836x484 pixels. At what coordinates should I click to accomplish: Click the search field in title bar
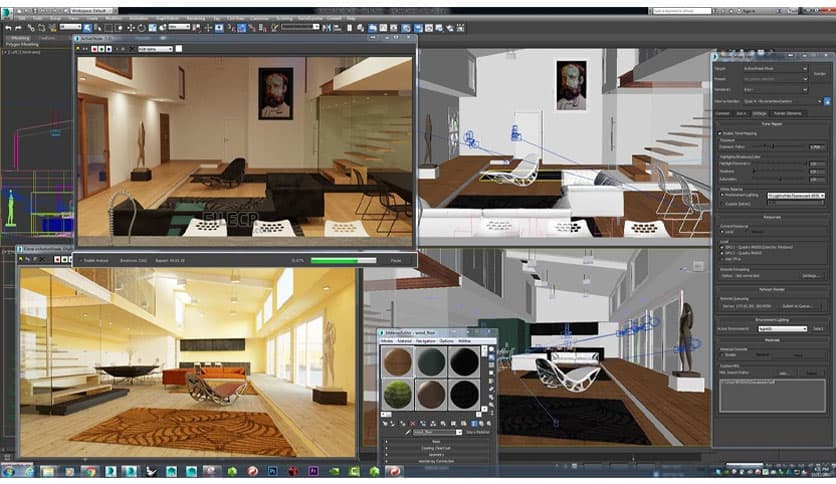coord(682,11)
